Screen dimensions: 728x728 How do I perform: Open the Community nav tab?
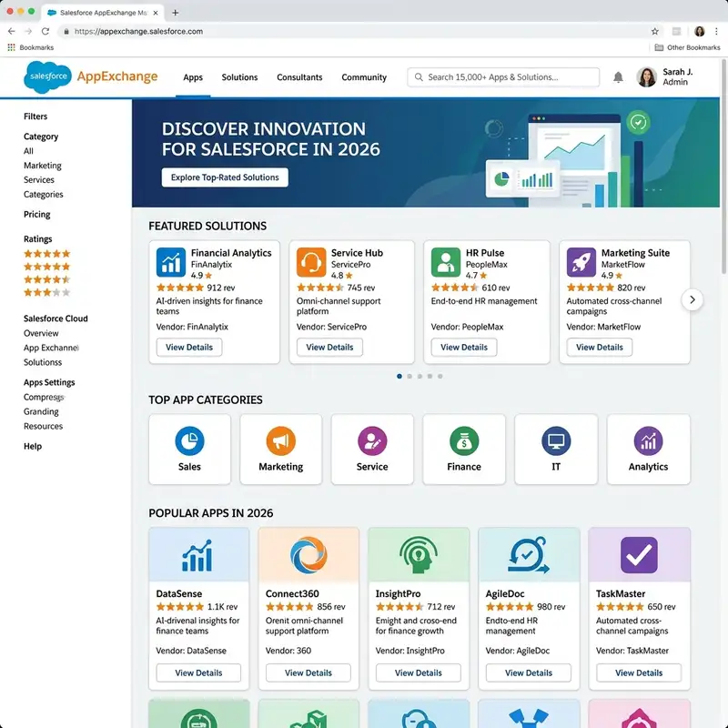(x=364, y=77)
